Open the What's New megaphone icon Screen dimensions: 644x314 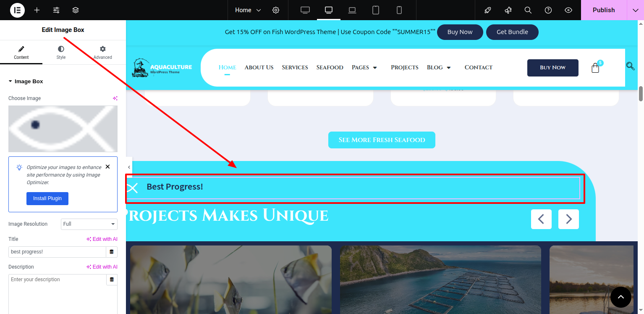point(508,10)
